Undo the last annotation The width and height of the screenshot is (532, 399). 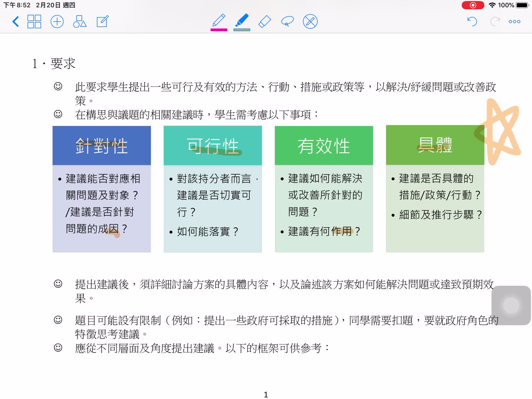472,21
